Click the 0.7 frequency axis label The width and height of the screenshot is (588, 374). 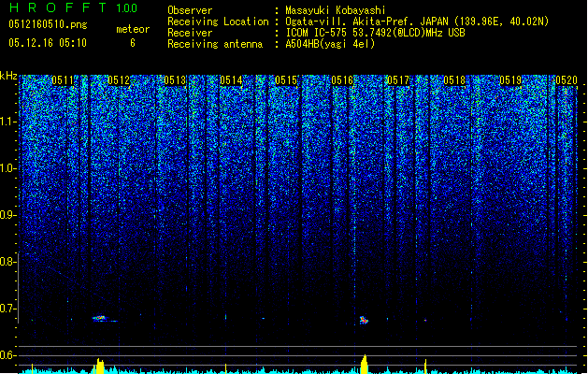[x=7, y=309]
